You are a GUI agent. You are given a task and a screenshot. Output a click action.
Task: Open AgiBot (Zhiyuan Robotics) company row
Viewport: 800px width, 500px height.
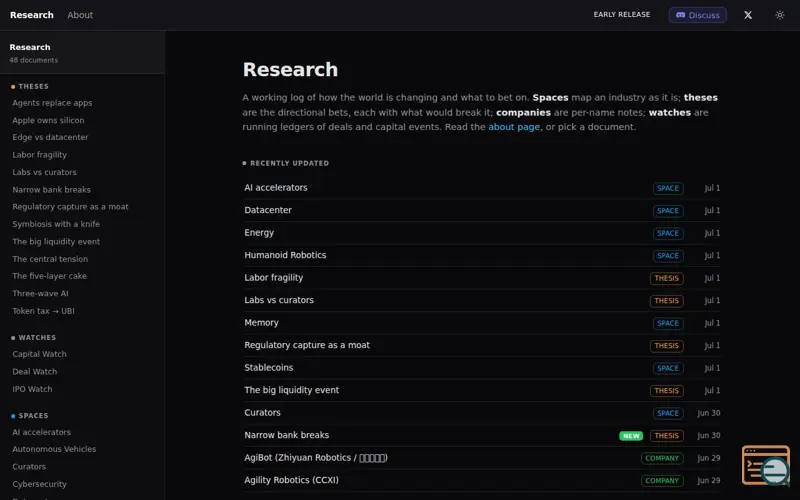click(x=482, y=458)
